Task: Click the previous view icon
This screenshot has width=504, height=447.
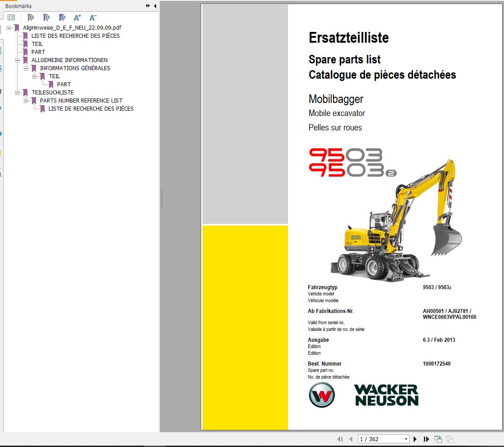Action: [438, 439]
